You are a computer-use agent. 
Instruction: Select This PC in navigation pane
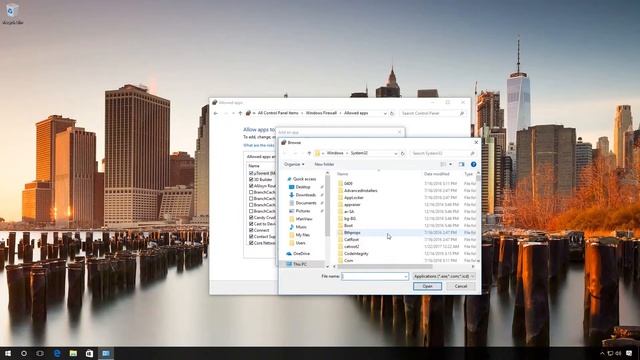tap(300, 264)
